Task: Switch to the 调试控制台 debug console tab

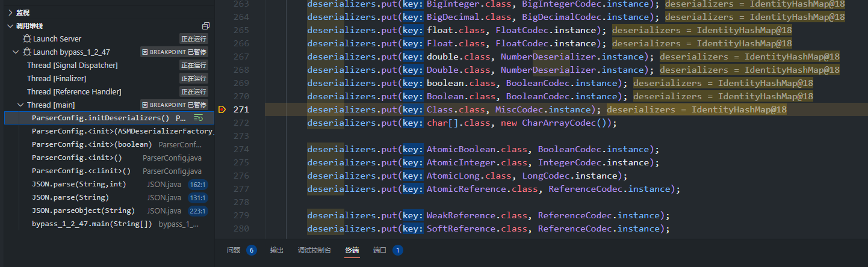Action: click(314, 250)
